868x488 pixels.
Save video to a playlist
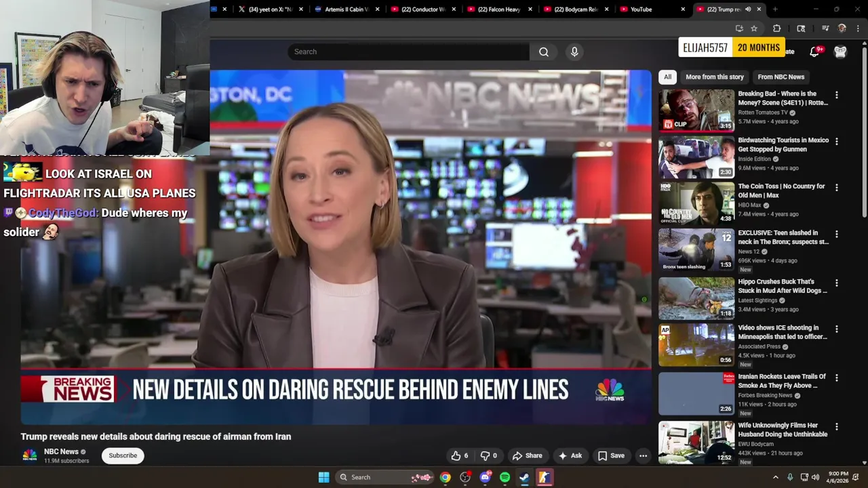[x=610, y=455]
